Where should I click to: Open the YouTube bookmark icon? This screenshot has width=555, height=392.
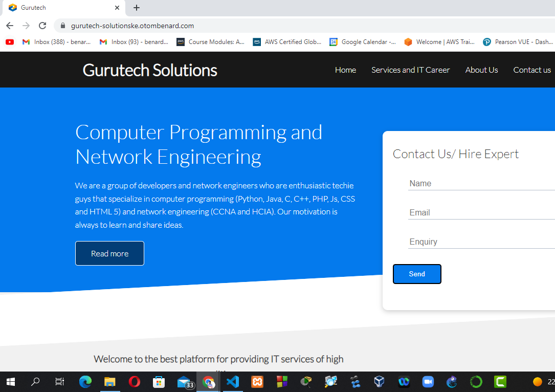[x=10, y=42]
